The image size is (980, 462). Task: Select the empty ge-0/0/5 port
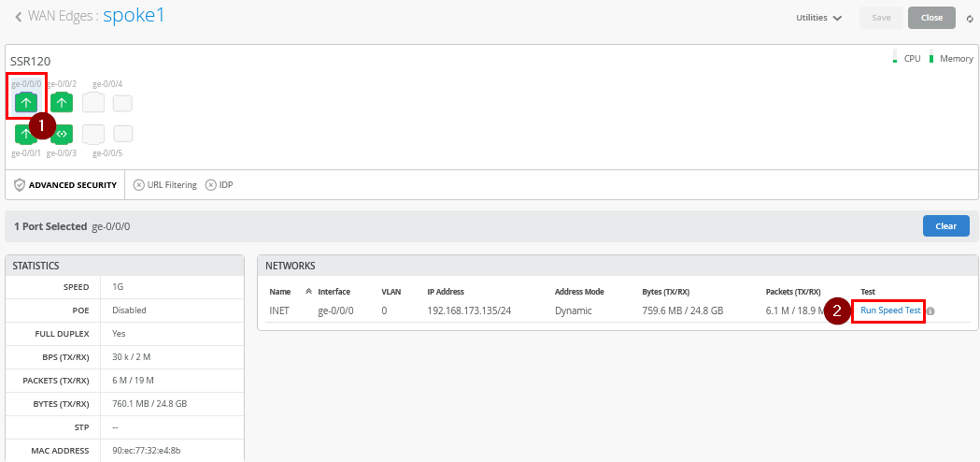pos(93,134)
